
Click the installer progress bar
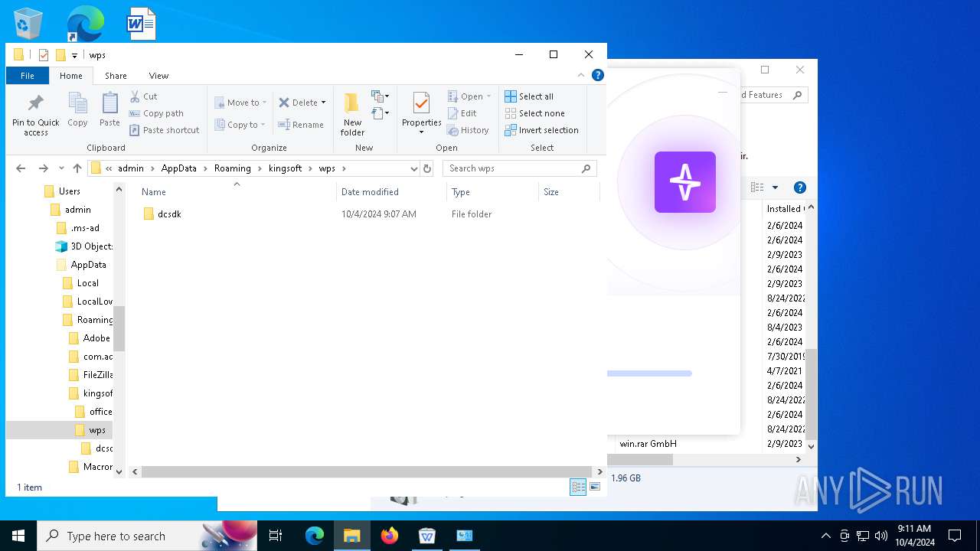click(649, 373)
